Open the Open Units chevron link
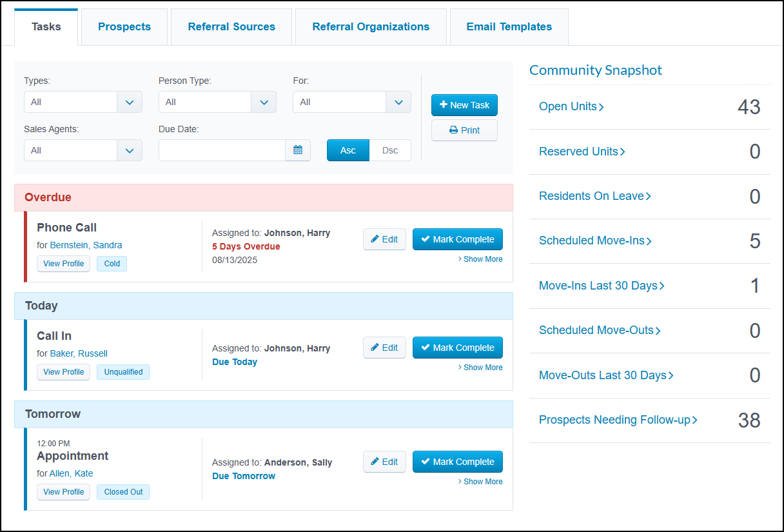This screenshot has height=532, width=784. pyautogui.click(x=602, y=106)
